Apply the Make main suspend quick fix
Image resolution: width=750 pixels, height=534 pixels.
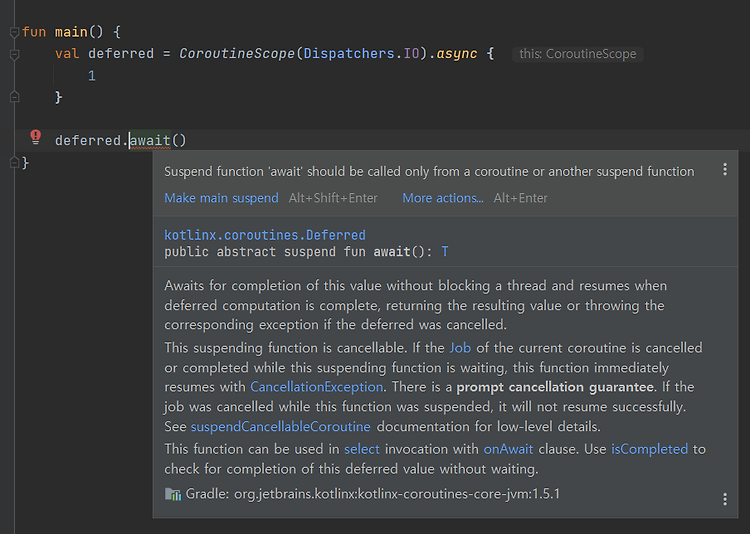click(221, 198)
